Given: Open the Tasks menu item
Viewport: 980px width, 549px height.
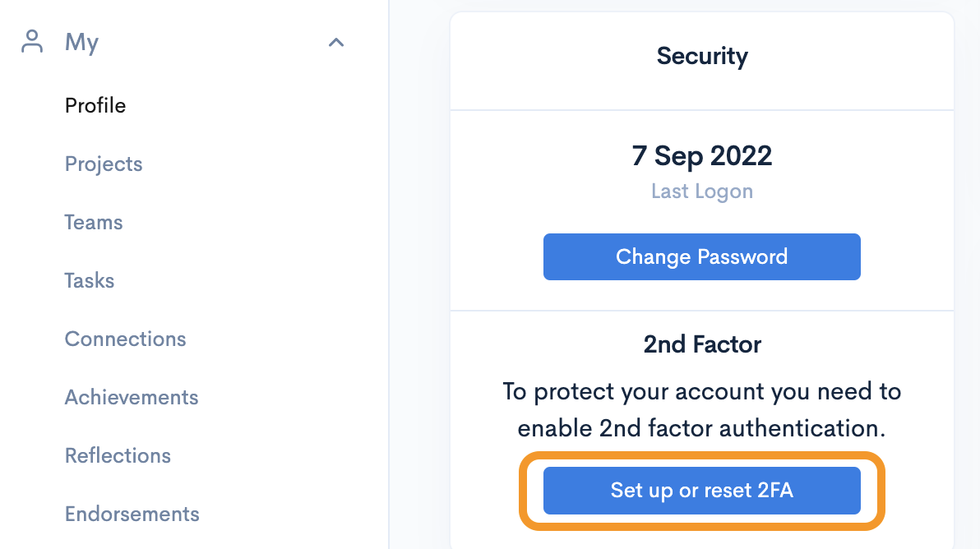Looking at the screenshot, I should click(90, 281).
